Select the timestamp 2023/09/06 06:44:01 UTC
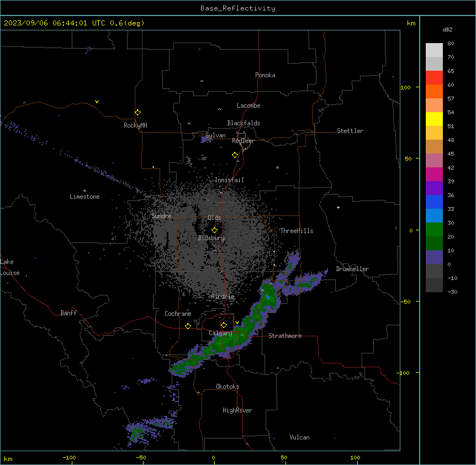476x465 pixels. (x=54, y=23)
